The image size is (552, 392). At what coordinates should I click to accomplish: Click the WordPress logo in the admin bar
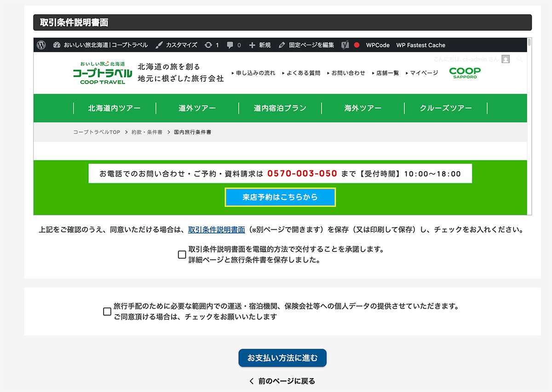[41, 45]
